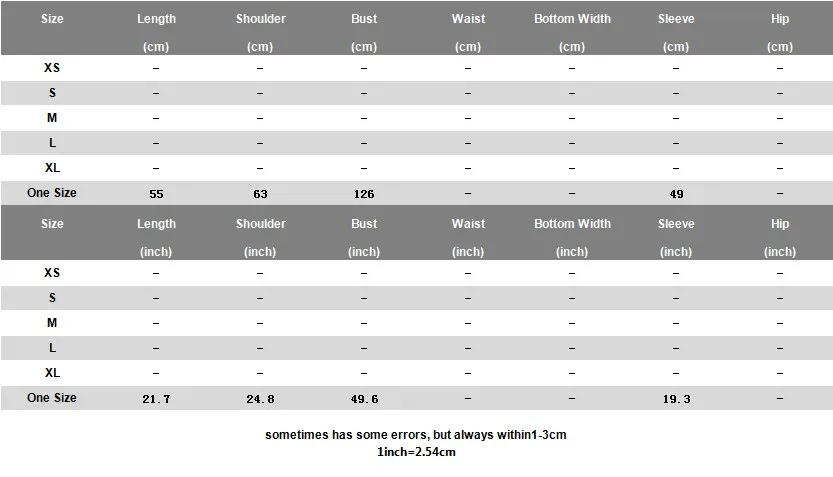
Task: Select the XS row label in the cm table
Action: (x=52, y=67)
